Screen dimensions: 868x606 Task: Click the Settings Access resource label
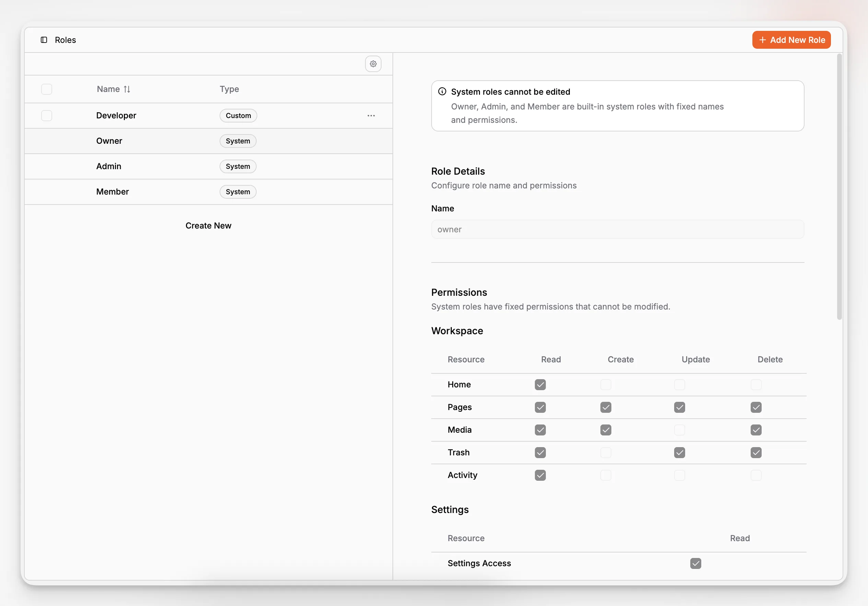479,563
